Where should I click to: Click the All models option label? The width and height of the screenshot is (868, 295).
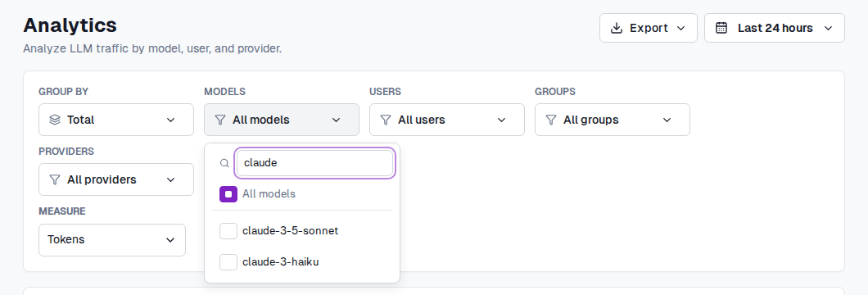(269, 193)
